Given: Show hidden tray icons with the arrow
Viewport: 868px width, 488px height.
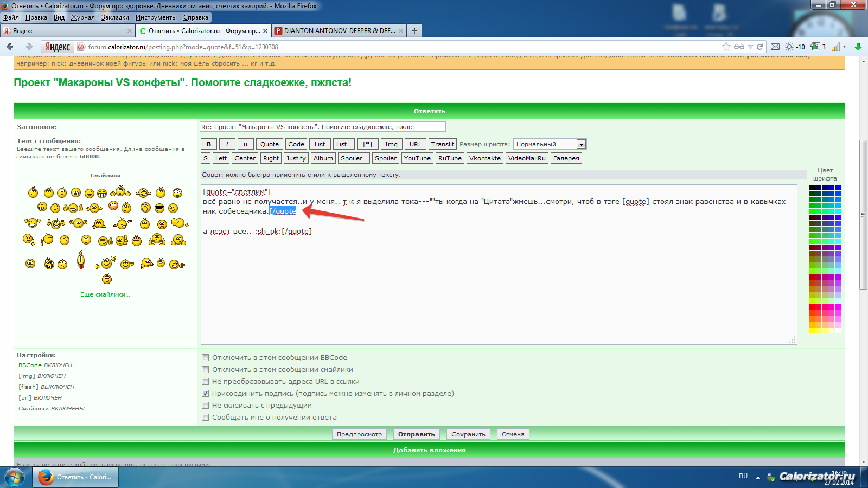Looking at the screenshot, I should coord(758,478).
